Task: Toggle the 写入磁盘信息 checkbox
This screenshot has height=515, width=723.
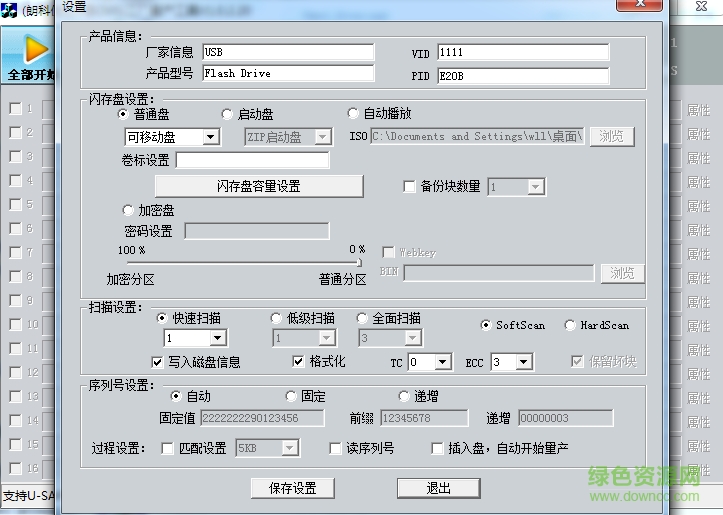Action: pos(157,362)
